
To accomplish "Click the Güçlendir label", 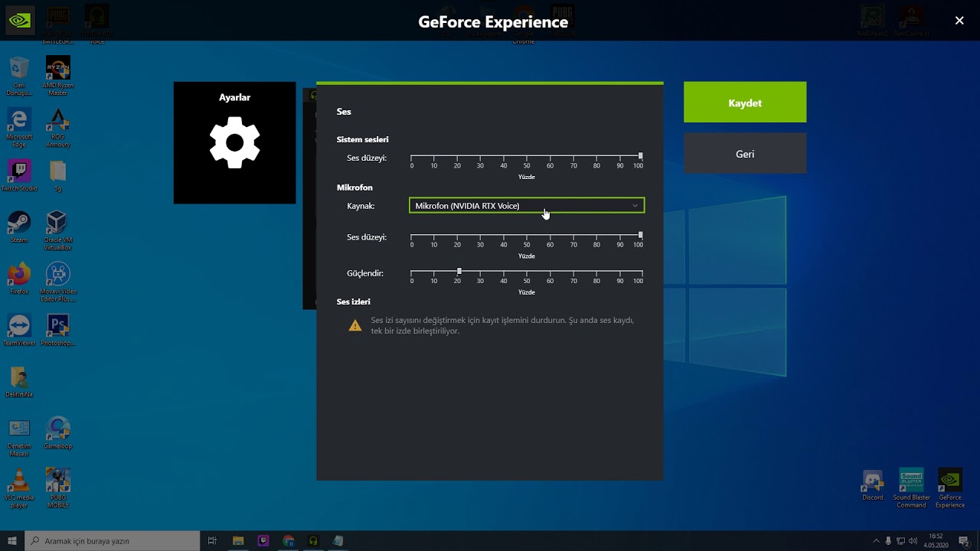I will click(x=365, y=273).
